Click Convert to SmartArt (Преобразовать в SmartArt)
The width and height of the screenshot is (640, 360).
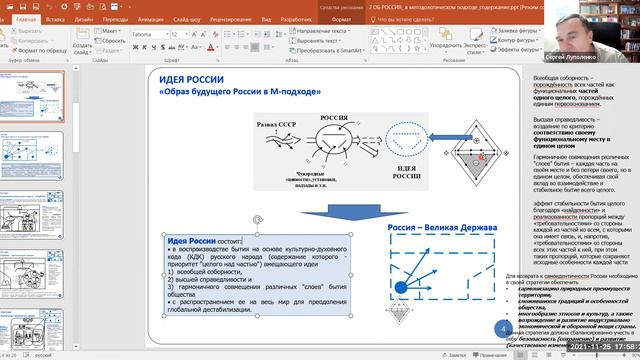pyautogui.click(x=327, y=51)
